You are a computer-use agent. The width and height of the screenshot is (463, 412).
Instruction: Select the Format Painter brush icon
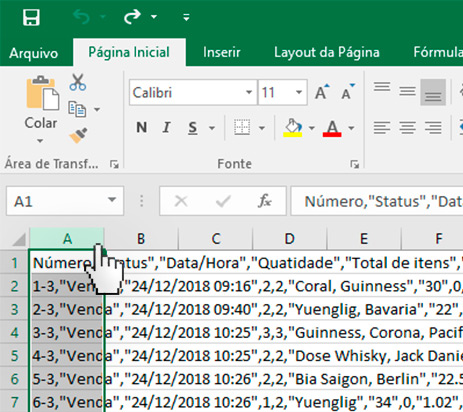pos(78,135)
